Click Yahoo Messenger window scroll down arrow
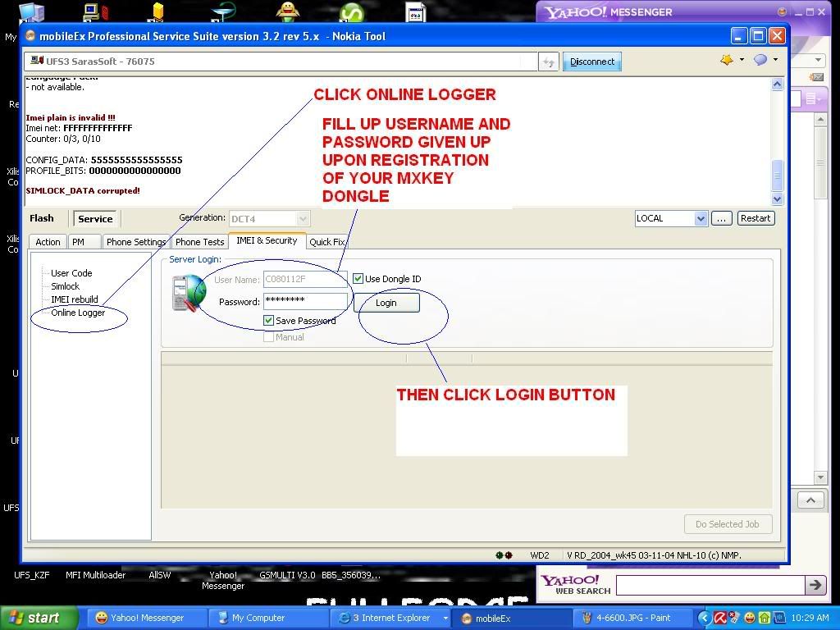This screenshot has width=840, height=630. 820,477
